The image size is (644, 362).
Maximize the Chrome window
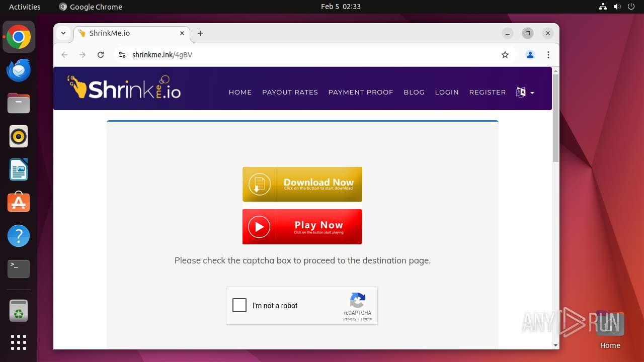point(528,33)
